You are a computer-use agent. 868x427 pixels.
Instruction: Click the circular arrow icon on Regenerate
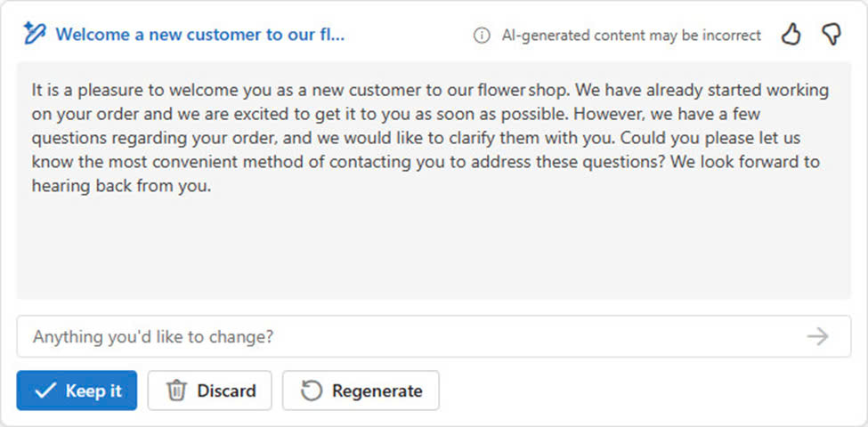pyautogui.click(x=311, y=391)
